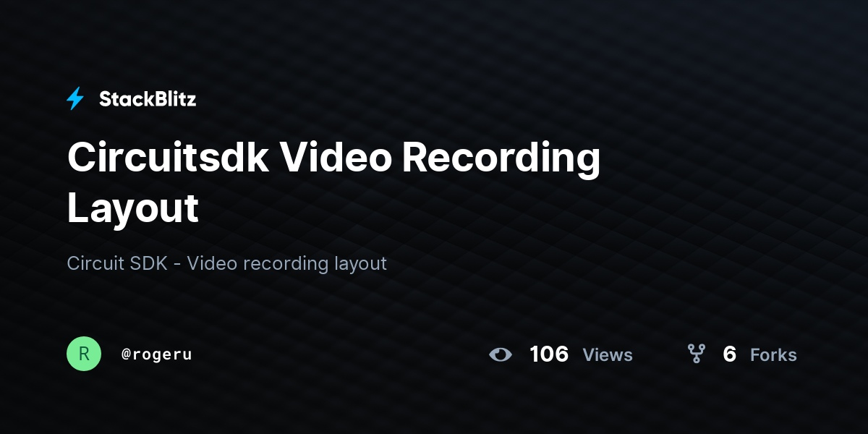Image resolution: width=868 pixels, height=434 pixels.
Task: Click the StackBlitz brand name text
Action: point(148,99)
